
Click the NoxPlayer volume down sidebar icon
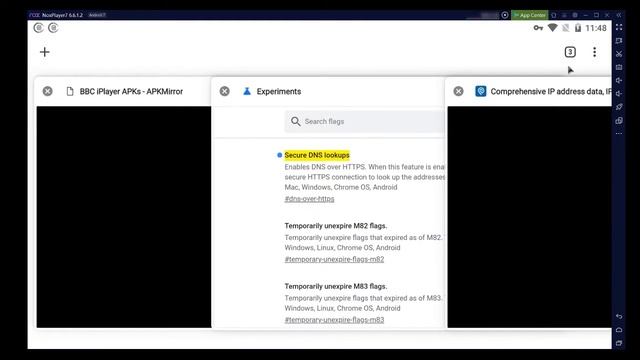tap(619, 93)
